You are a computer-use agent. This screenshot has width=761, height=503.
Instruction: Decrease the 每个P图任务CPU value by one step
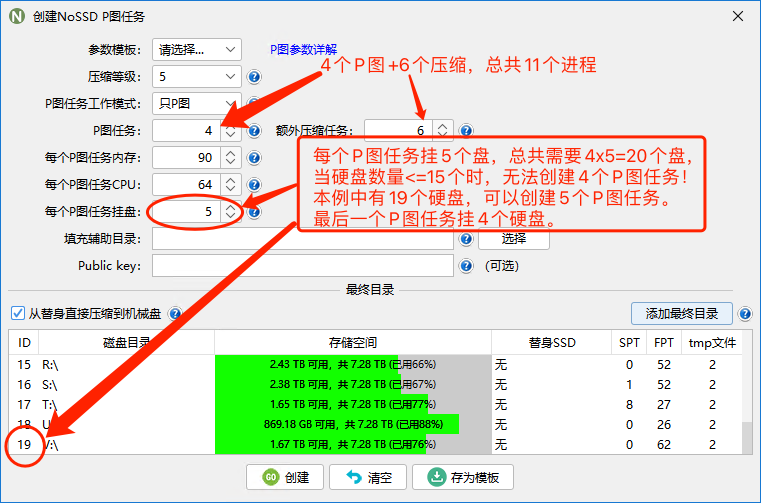click(230, 189)
